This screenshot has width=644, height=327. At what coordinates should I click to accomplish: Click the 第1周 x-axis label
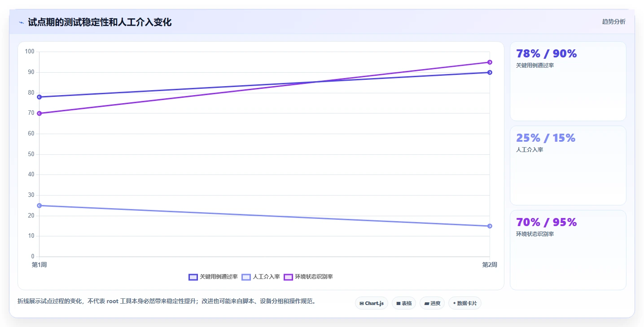[39, 265]
